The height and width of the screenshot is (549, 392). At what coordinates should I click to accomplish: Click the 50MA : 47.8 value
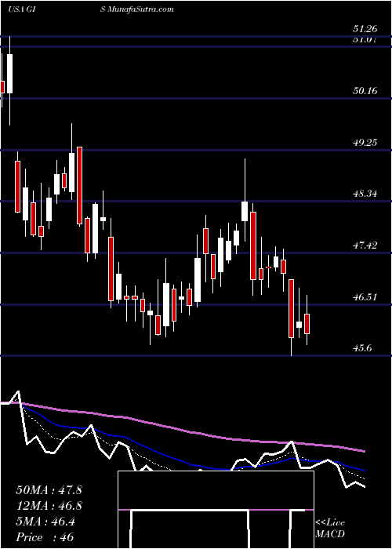(x=49, y=490)
